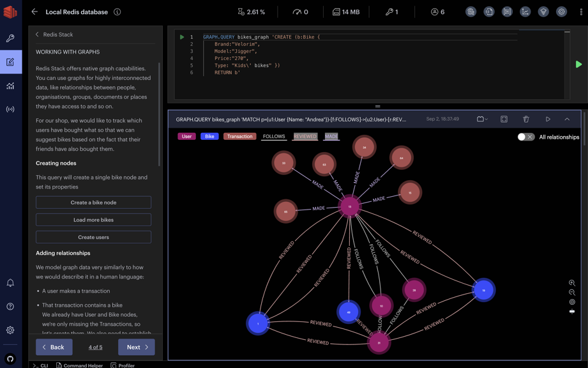Screen dimensions: 588x368
Task: Select the pink User label swatch
Action: 186,136
